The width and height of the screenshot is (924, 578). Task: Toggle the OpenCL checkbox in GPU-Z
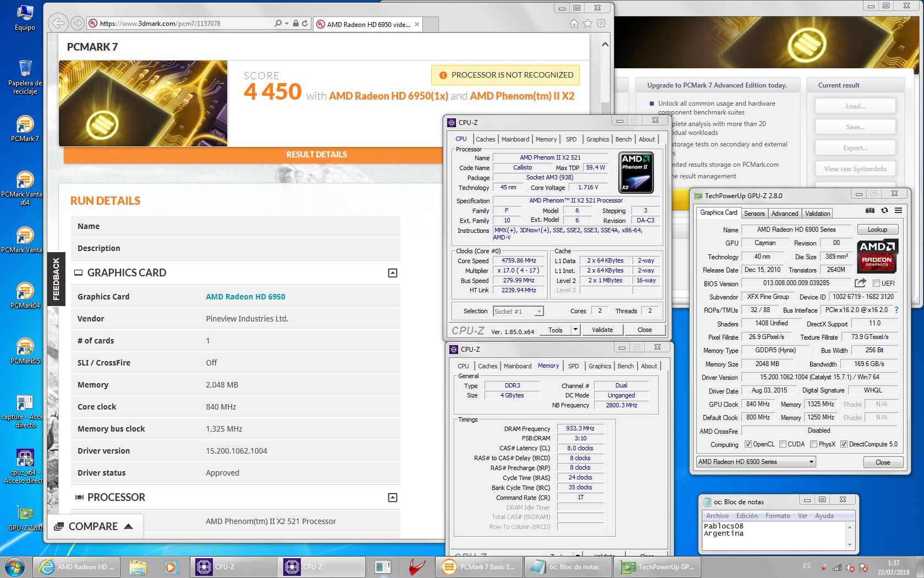point(748,444)
